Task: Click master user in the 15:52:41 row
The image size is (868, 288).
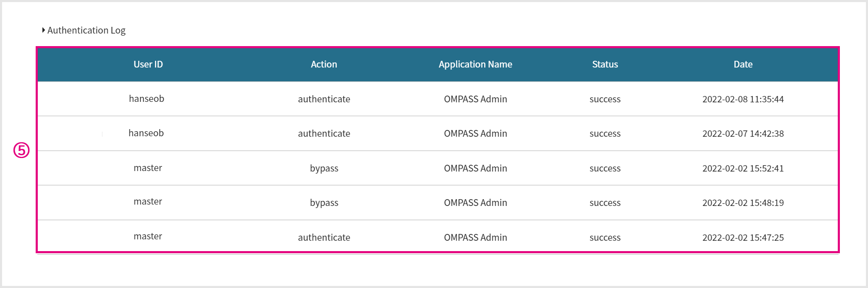Action: tap(148, 168)
